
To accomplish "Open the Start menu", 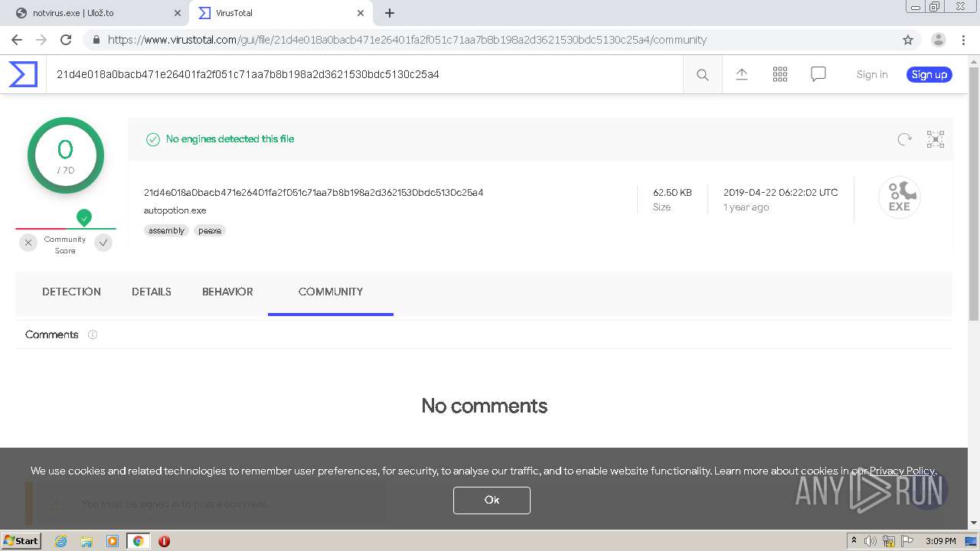I will [x=21, y=541].
